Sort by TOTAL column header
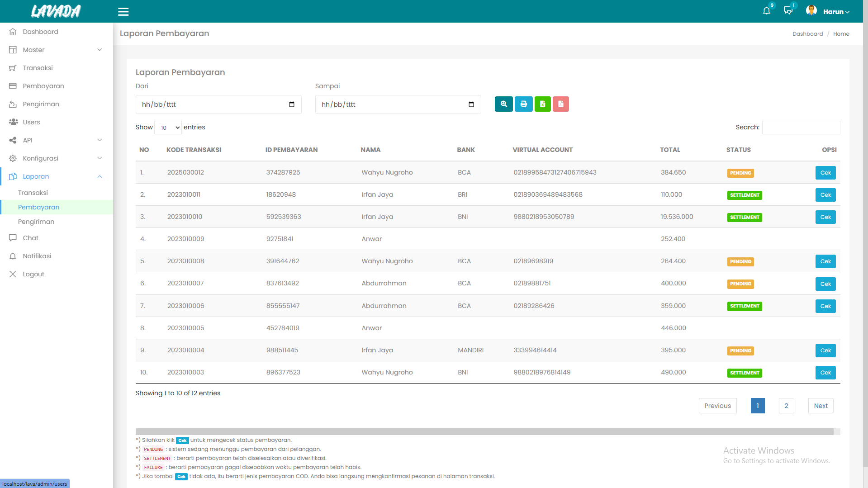868x488 pixels. point(670,150)
